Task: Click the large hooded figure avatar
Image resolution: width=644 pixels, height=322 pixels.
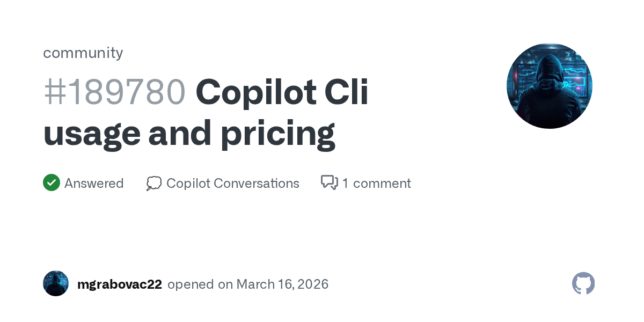Action: [549, 86]
